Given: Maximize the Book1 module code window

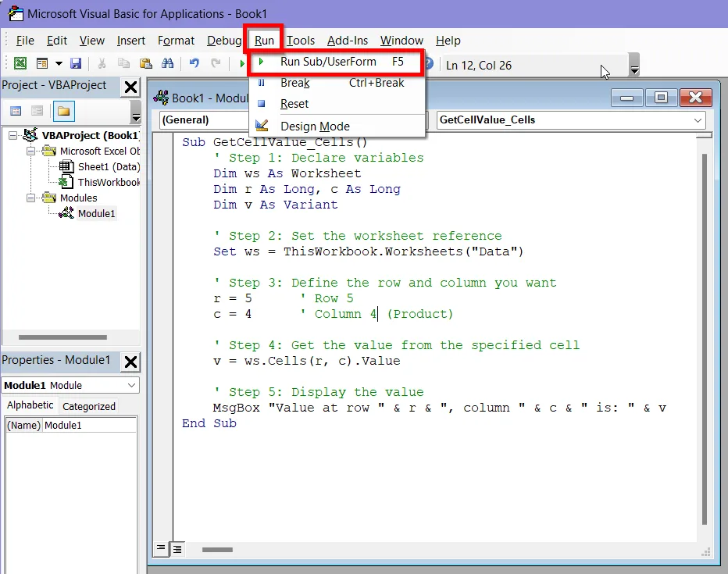Looking at the screenshot, I should [x=661, y=98].
